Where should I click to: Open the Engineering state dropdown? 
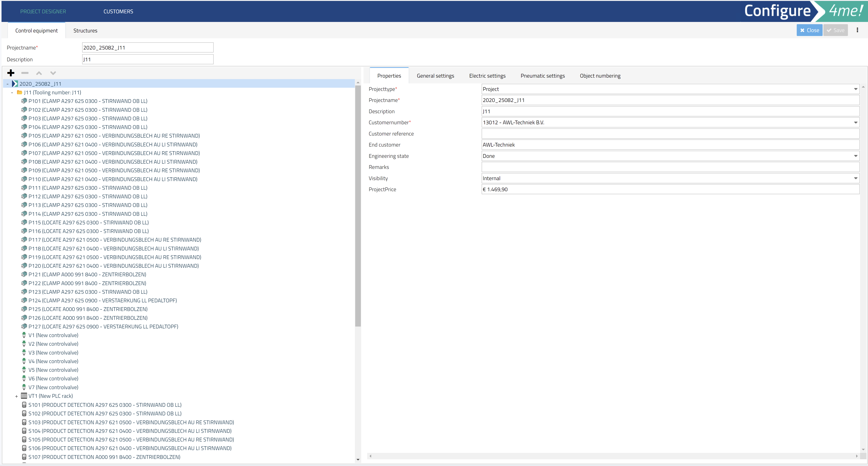point(856,156)
